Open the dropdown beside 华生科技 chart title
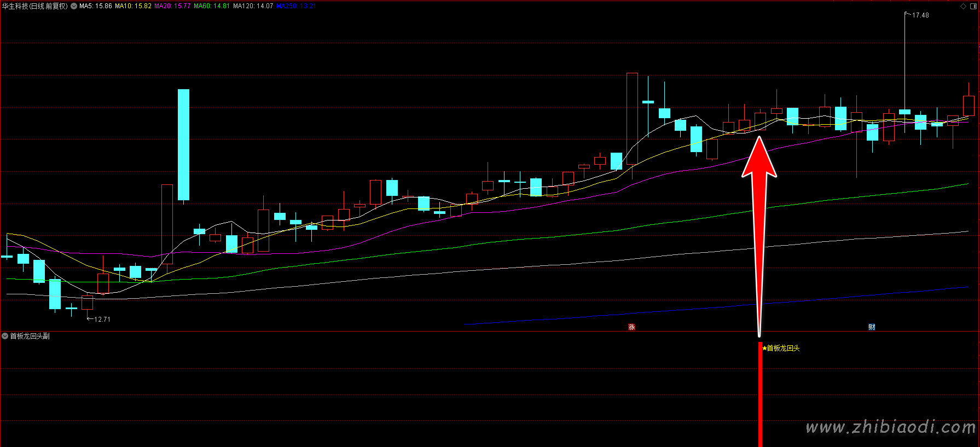Viewport: 980px width, 447px height. (74, 6)
